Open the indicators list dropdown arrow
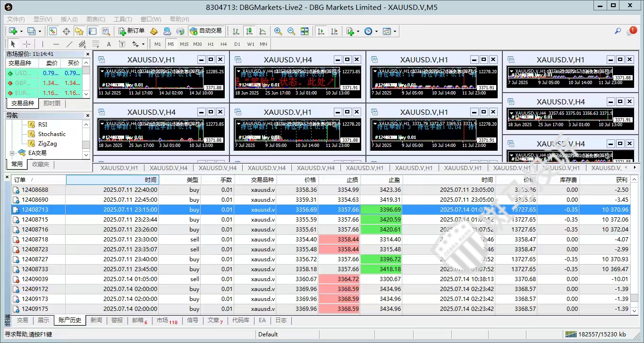Screen dimensions: 644x343 [358, 31]
